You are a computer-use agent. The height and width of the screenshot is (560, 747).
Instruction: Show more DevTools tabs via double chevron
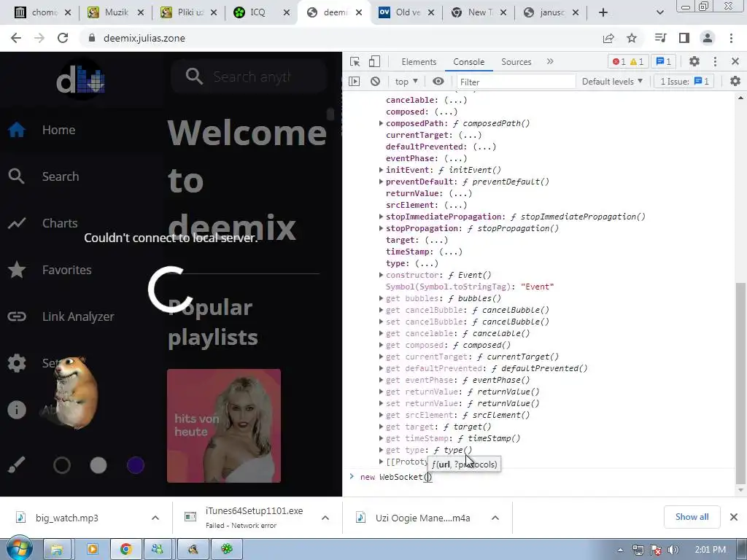coord(550,61)
